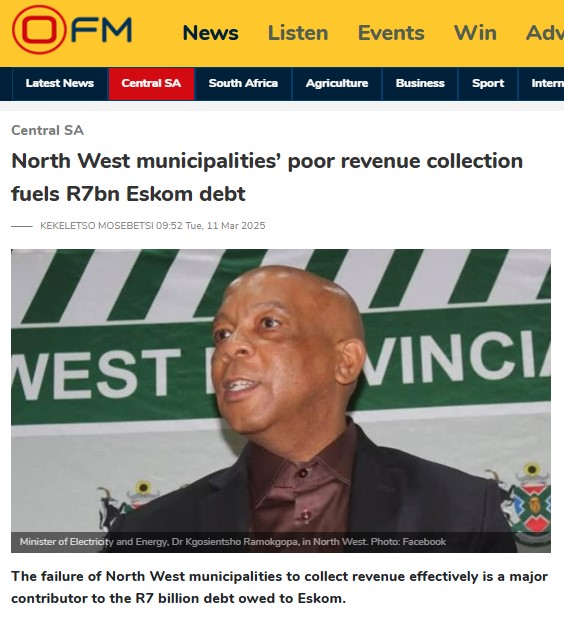Click the Central SA category link
The height and width of the screenshot is (619, 564).
tap(47, 130)
